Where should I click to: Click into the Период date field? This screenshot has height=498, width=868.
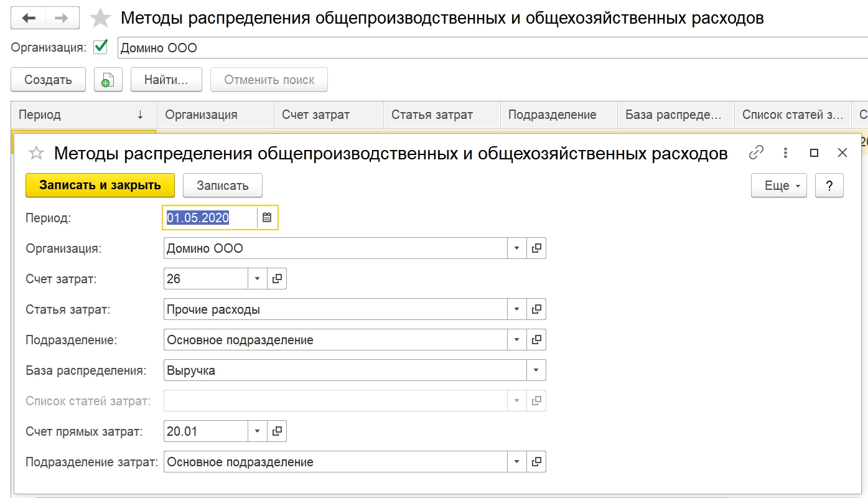coord(208,218)
